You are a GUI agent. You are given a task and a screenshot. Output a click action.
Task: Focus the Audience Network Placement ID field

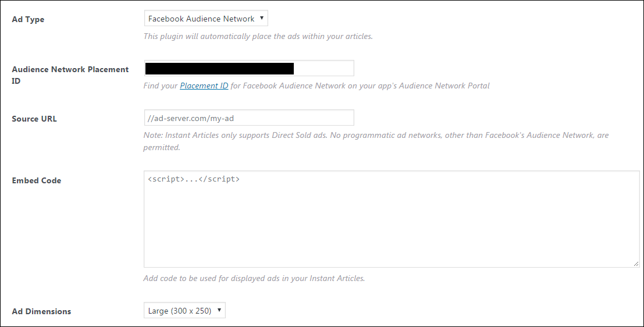[x=249, y=68]
